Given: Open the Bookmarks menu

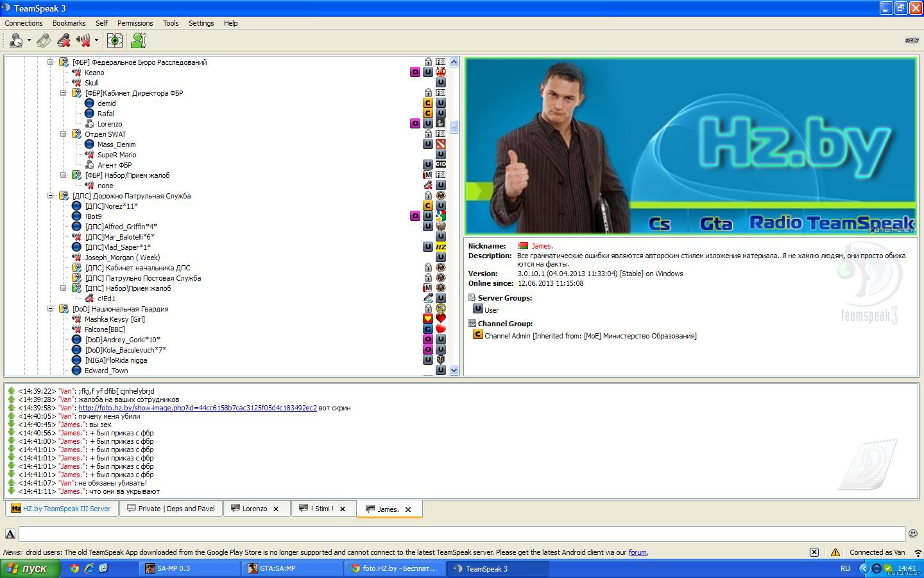Looking at the screenshot, I should pos(69,23).
